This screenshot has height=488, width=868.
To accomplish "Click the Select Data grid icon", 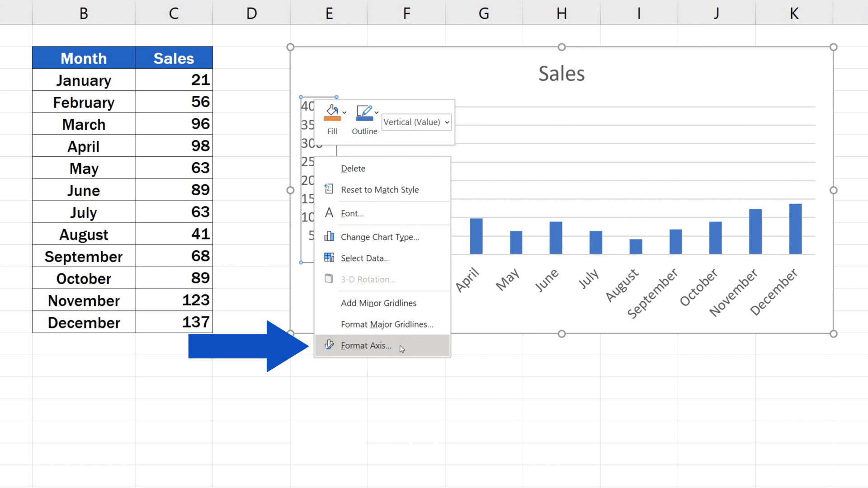I will (329, 258).
